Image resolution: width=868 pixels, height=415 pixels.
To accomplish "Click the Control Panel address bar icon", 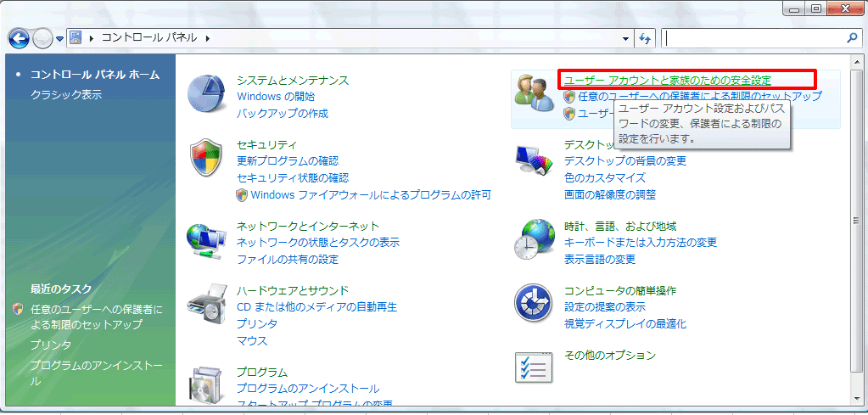I will click(x=76, y=37).
